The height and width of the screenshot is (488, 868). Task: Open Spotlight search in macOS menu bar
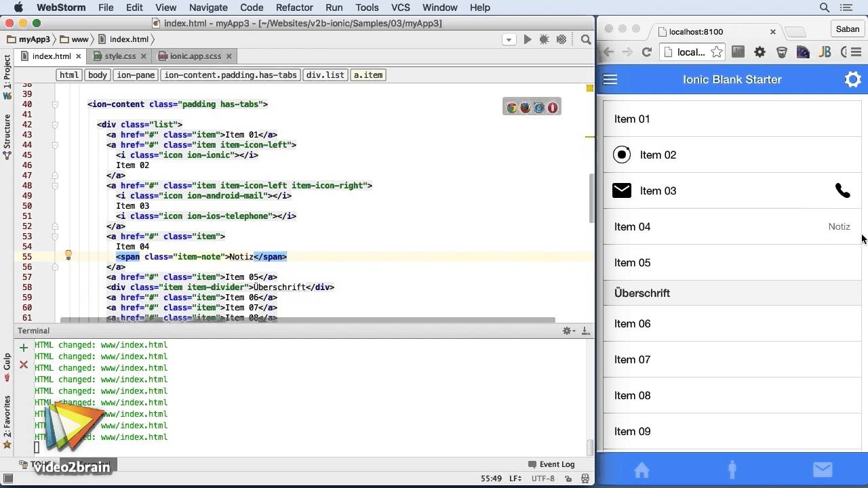coord(825,7)
